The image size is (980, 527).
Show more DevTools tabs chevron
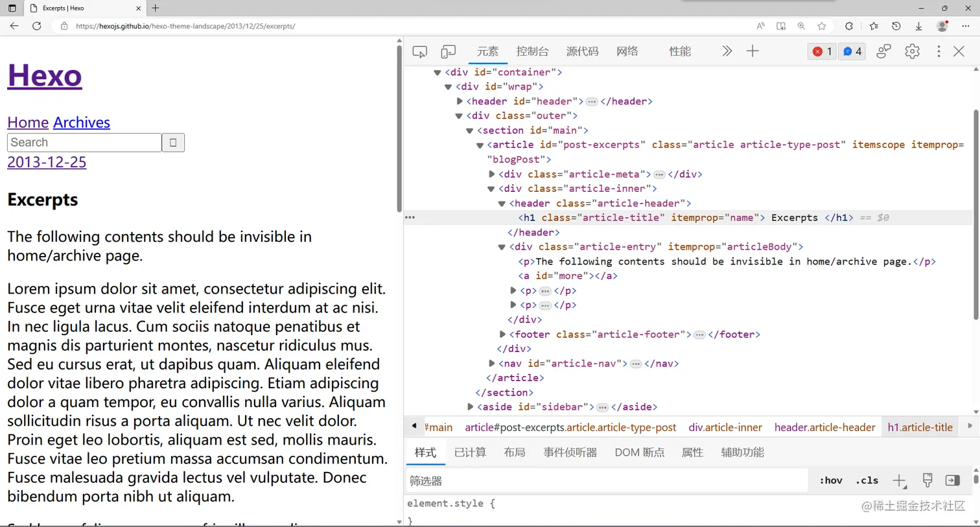click(x=727, y=51)
